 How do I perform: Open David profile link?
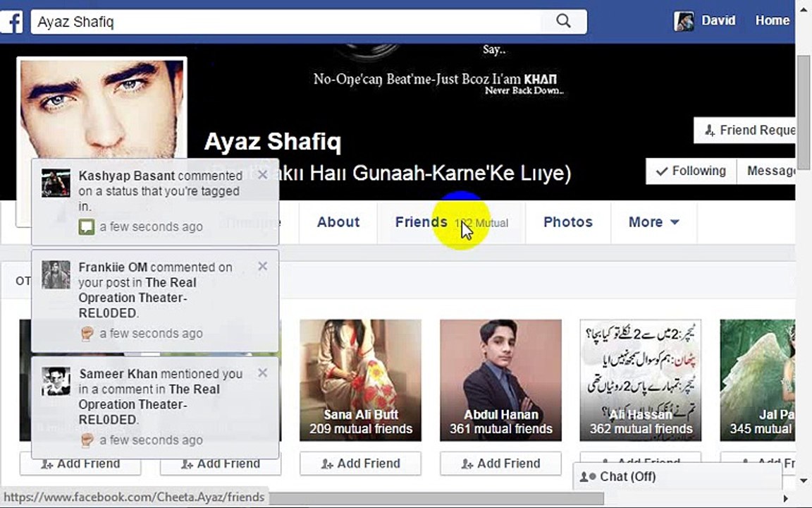pyautogui.click(x=718, y=20)
